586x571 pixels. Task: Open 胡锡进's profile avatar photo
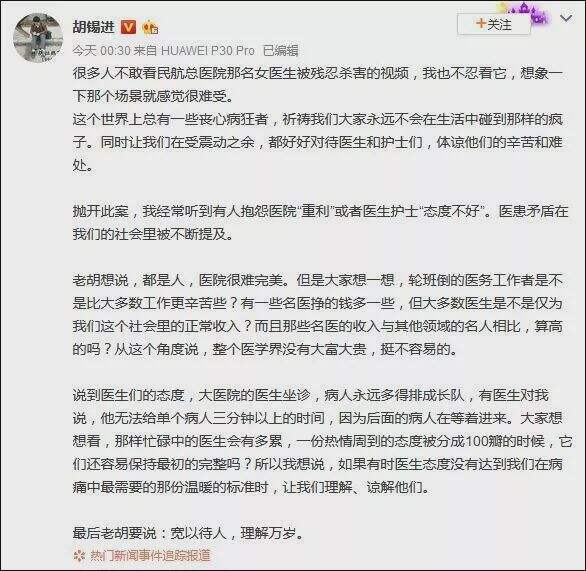click(x=38, y=38)
